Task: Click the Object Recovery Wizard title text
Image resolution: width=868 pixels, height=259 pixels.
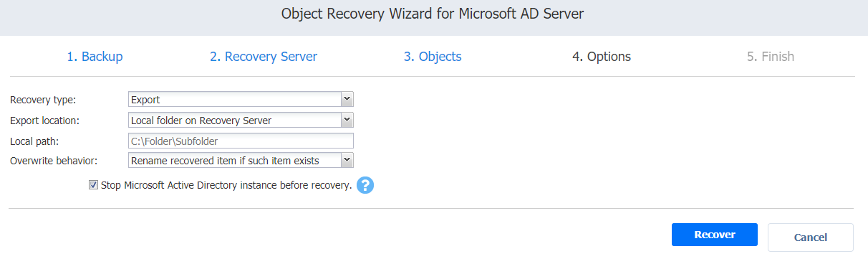Action: 434,14
